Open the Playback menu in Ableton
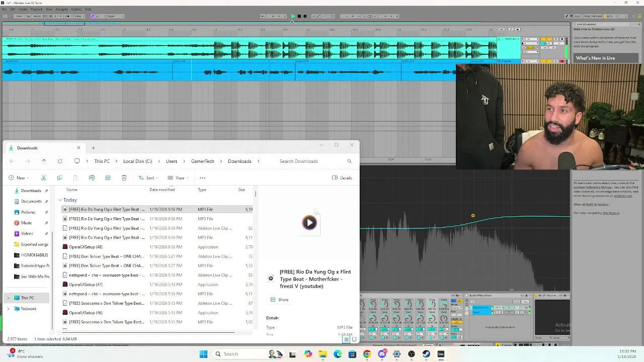Screen dimensions: 644x362 pos(37,9)
